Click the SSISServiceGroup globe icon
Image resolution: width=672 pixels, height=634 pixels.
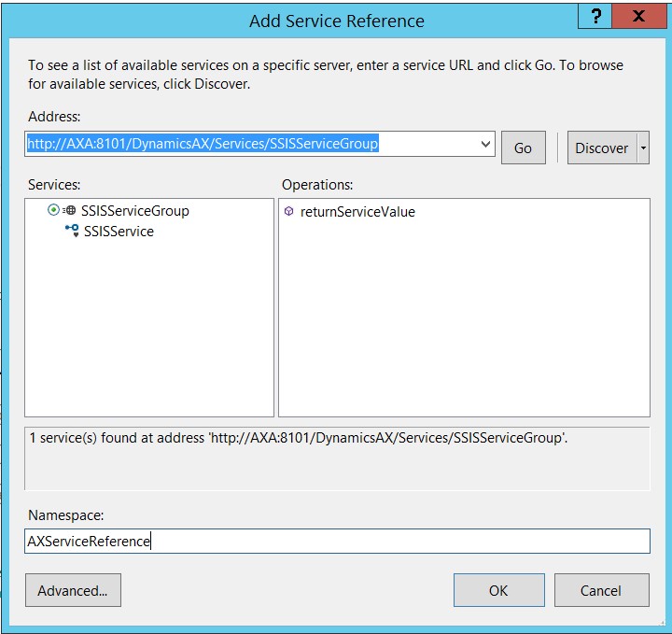coord(70,211)
